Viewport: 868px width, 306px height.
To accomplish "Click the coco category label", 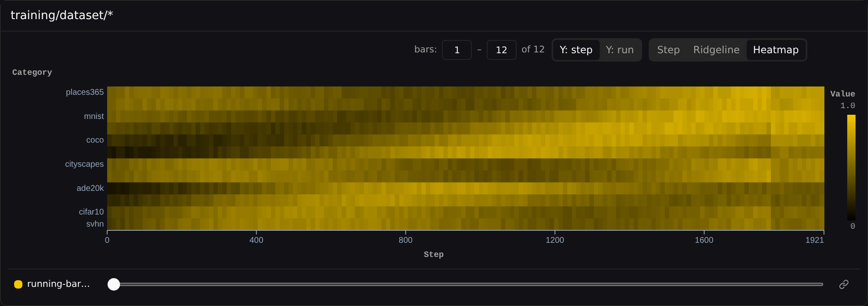I will tap(95, 140).
